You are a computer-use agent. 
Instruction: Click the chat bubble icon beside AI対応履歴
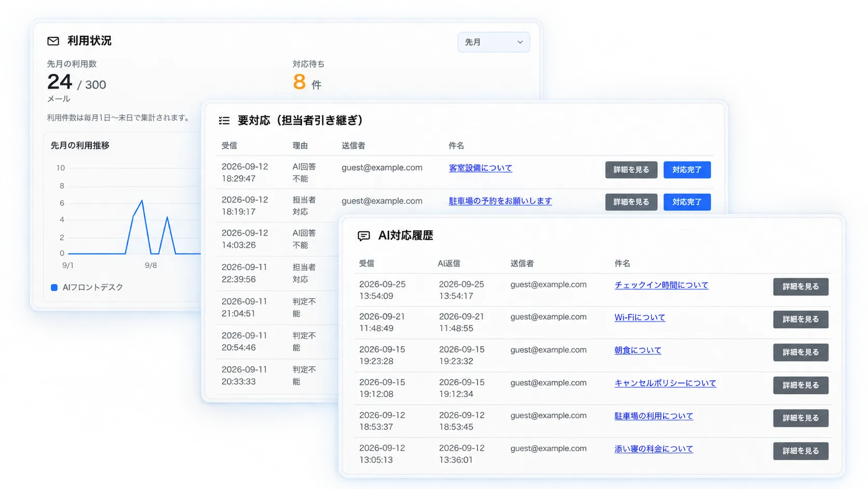364,236
